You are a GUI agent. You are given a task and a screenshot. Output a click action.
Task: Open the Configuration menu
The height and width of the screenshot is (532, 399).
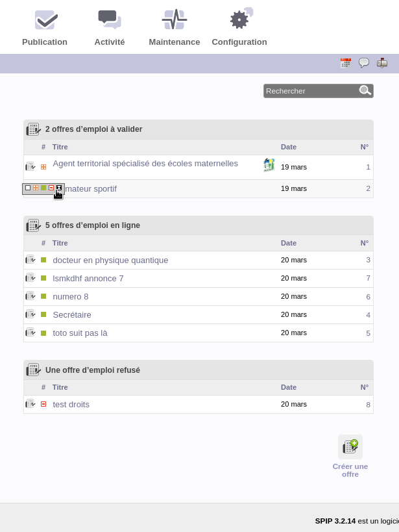point(239,28)
